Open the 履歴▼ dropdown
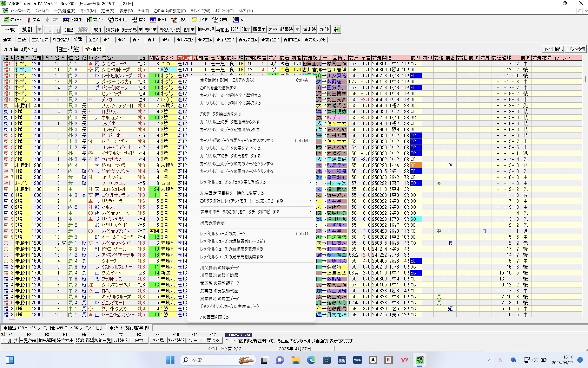 [x=259, y=30]
